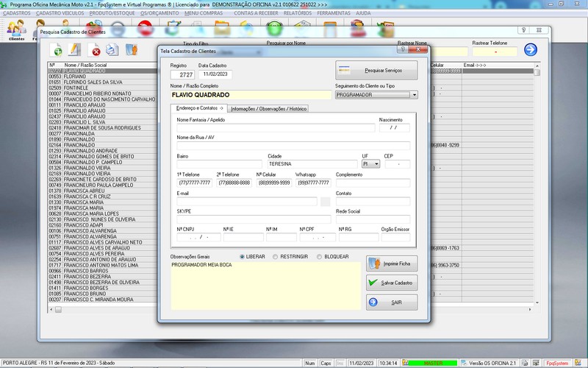This screenshot has width=588, height=368.
Task: Click the Imprimir Ficha button
Action: pos(392,263)
